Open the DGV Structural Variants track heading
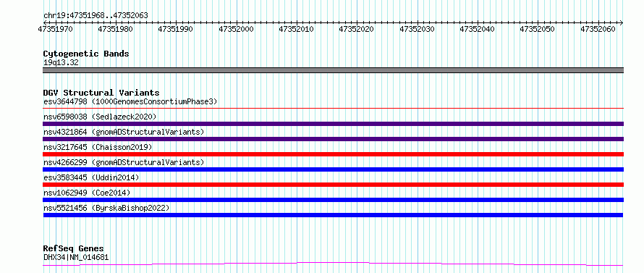This screenshot has height=273, width=644. click(x=101, y=93)
